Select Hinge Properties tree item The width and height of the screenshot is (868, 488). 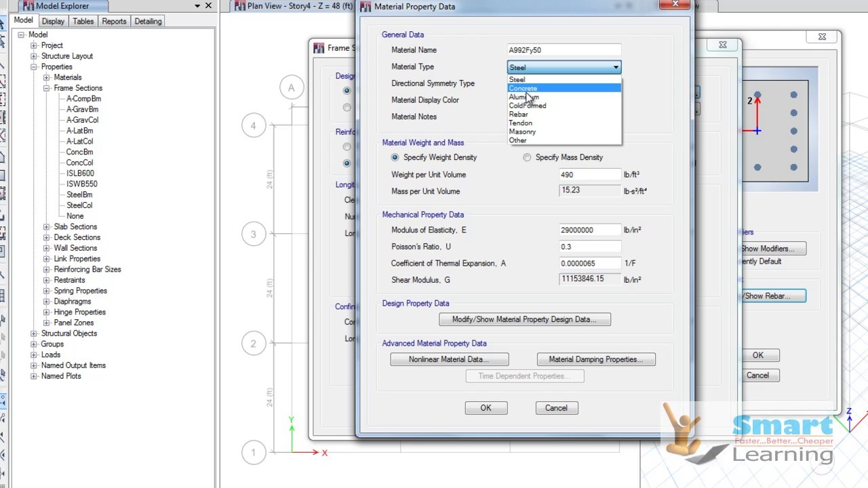point(79,312)
